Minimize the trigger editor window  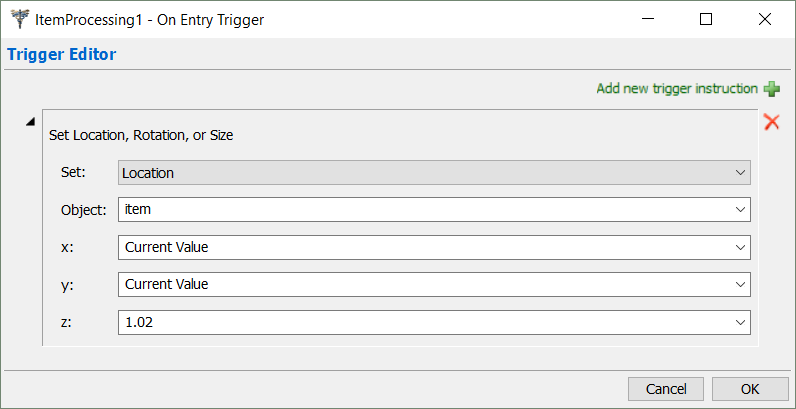tap(647, 19)
